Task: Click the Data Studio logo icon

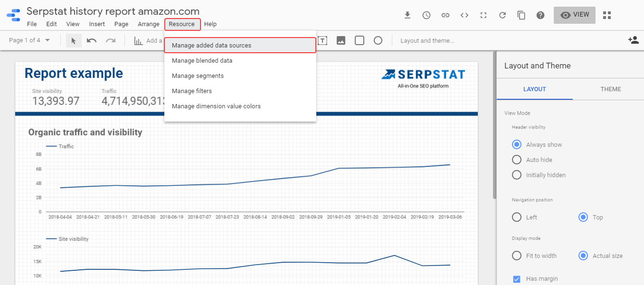Action: pyautogui.click(x=13, y=15)
